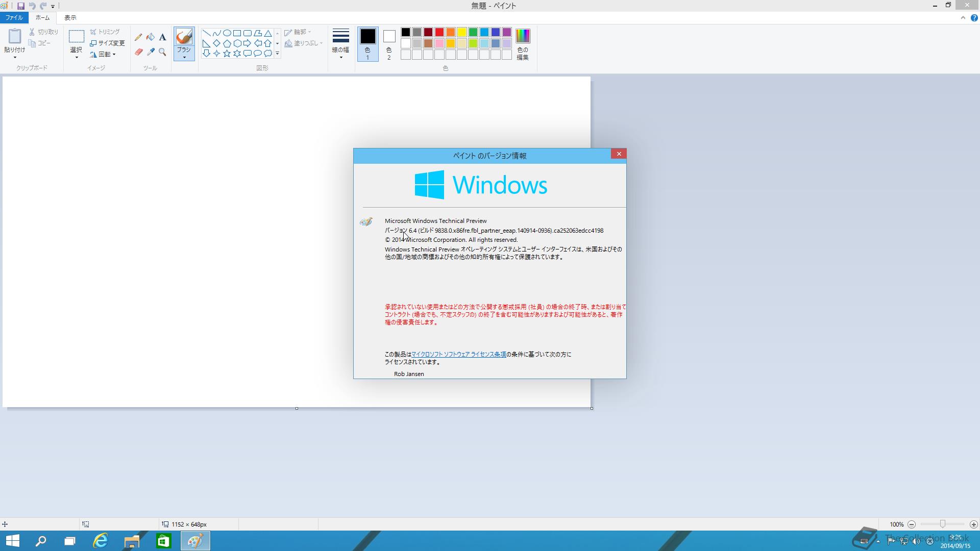Click the rectangular Select tool icon
Image resolution: width=980 pixels, height=551 pixels.
[x=76, y=36]
